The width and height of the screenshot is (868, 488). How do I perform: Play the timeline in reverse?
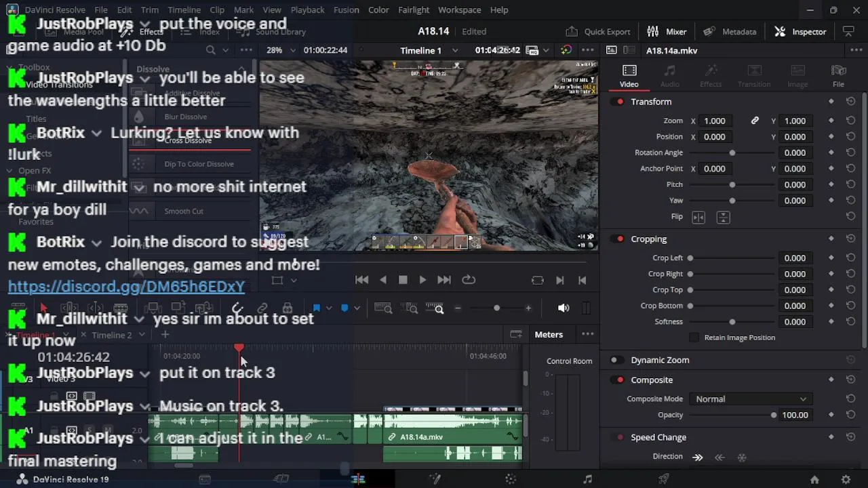tap(383, 280)
